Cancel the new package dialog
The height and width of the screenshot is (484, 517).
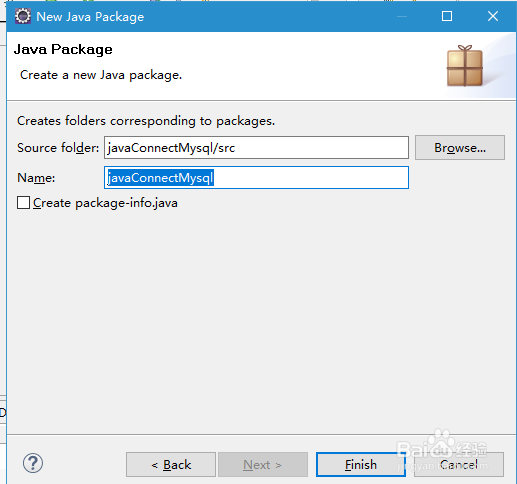point(459,464)
